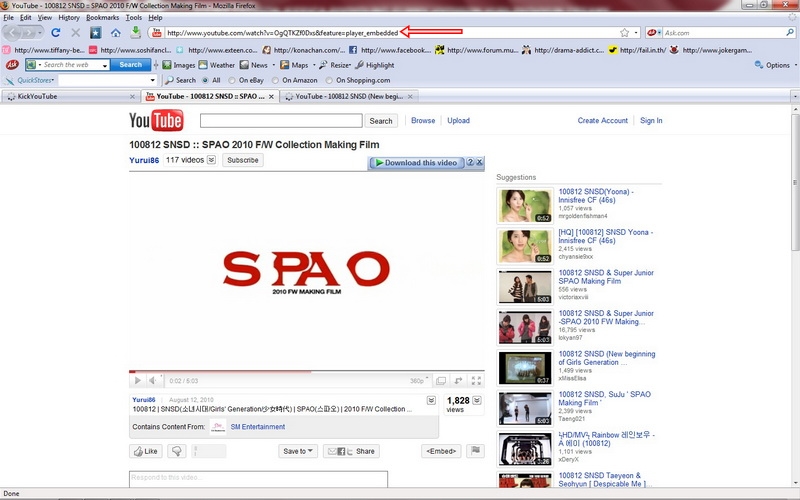The height and width of the screenshot is (500, 800).
Task: Open the facebook bookmark in the bookmarks bar
Action: (x=390, y=50)
